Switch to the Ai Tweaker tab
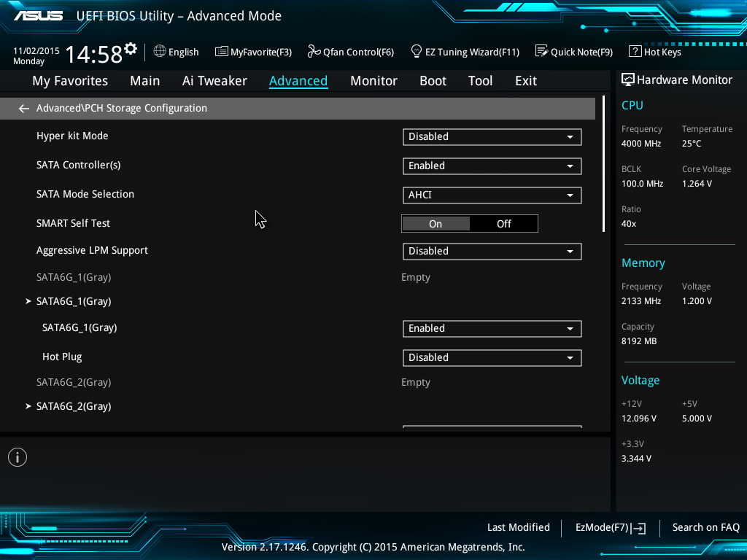The image size is (747, 560). [x=214, y=81]
